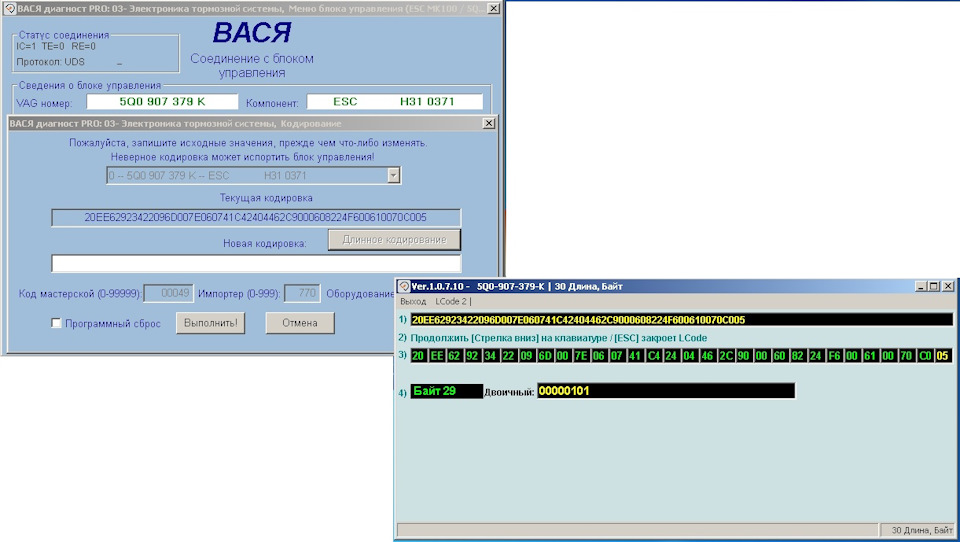Click the app icon in the main ВАСЯ диагност title bar
This screenshot has width=960, height=542.
click(10, 9)
